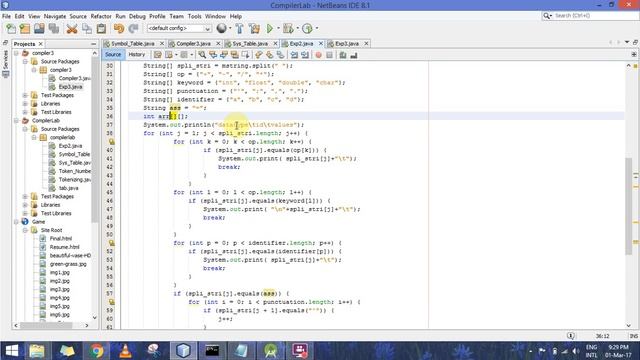Switch to Symbol_Table.java tab
This screenshot has width=640, height=360.
tap(133, 43)
